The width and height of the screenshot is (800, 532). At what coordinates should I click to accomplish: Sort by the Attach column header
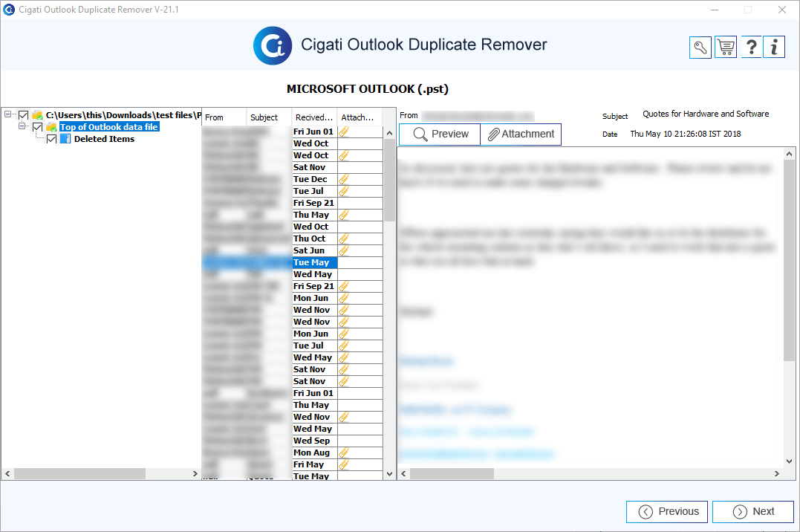(360, 117)
